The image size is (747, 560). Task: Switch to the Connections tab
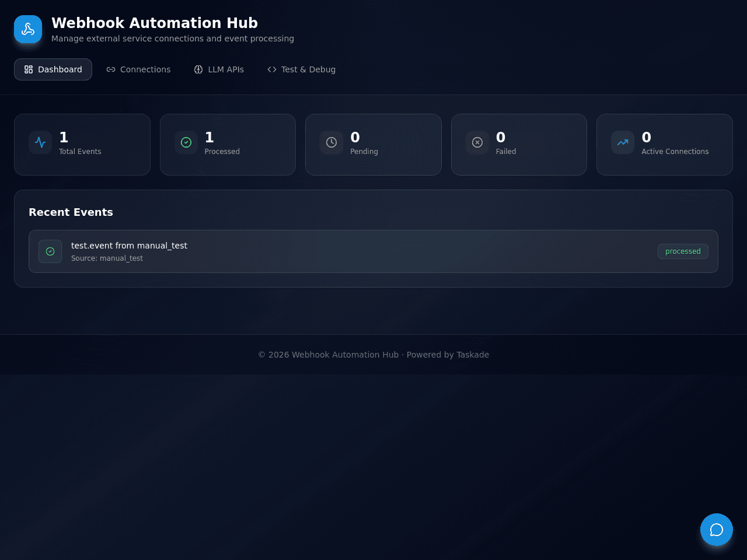(138, 69)
